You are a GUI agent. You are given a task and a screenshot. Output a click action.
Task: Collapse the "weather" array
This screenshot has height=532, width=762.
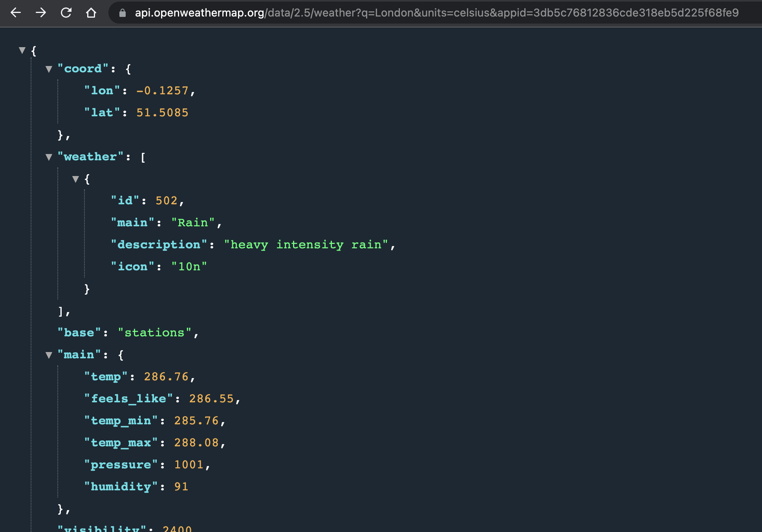49,157
